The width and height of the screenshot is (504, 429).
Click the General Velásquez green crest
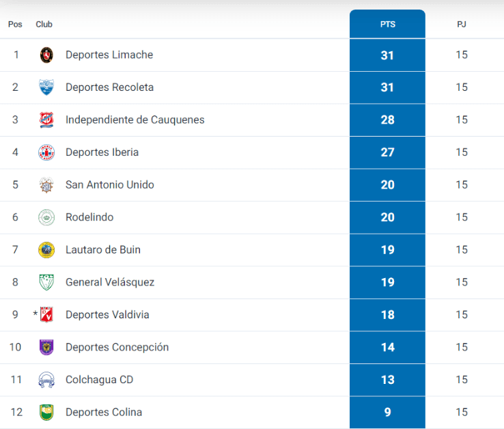[x=46, y=282]
